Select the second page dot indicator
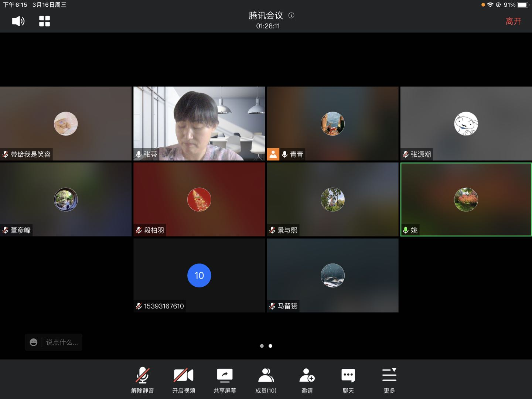This screenshot has width=532, height=399. pyautogui.click(x=270, y=346)
